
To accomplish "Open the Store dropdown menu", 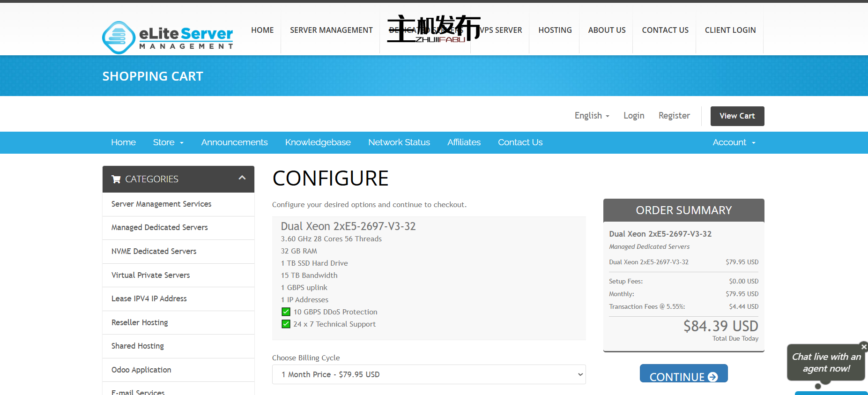I will 168,142.
